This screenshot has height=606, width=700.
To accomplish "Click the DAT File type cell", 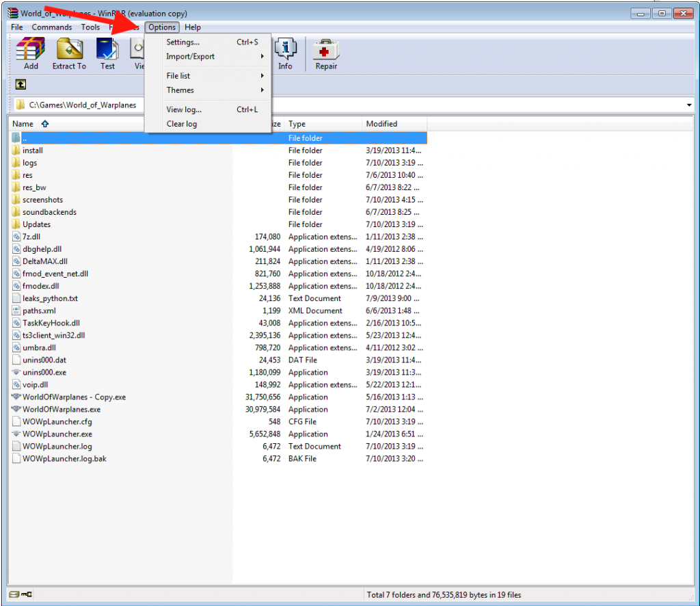I will tap(303, 360).
